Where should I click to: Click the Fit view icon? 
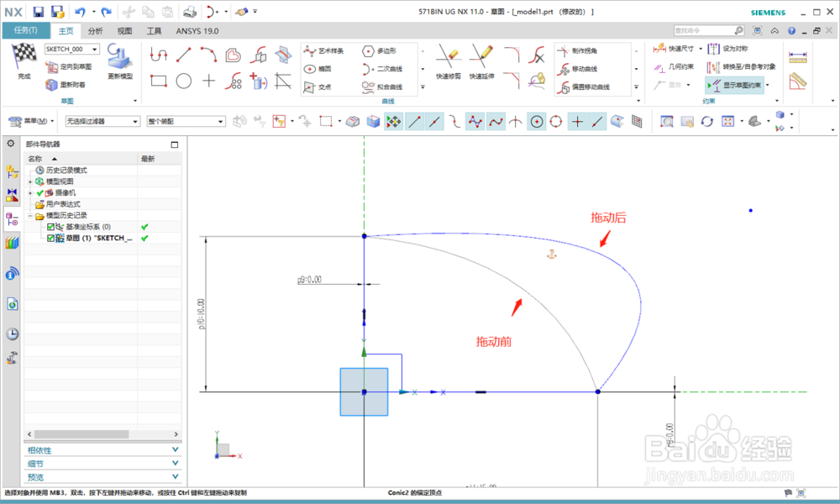727,122
